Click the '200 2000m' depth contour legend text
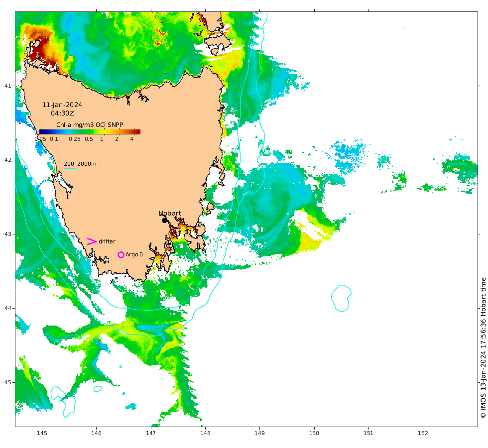488x448 pixels. coord(80,164)
